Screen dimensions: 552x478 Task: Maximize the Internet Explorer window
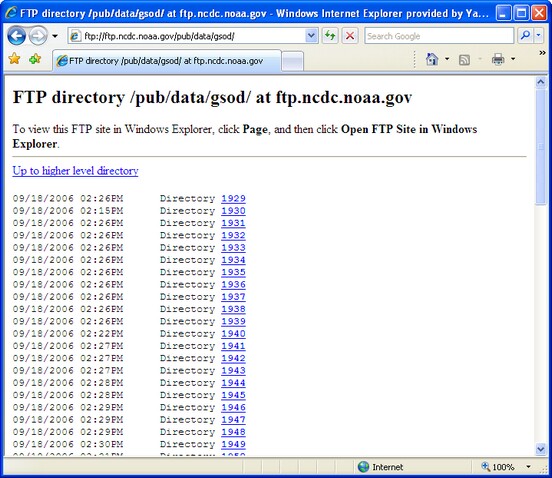[521, 13]
